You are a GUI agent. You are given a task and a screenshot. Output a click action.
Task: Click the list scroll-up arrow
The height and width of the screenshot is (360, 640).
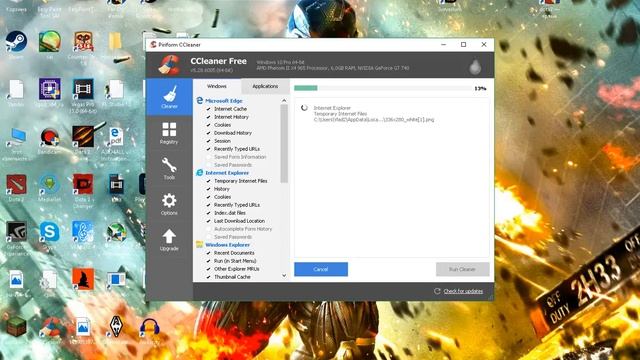(284, 100)
